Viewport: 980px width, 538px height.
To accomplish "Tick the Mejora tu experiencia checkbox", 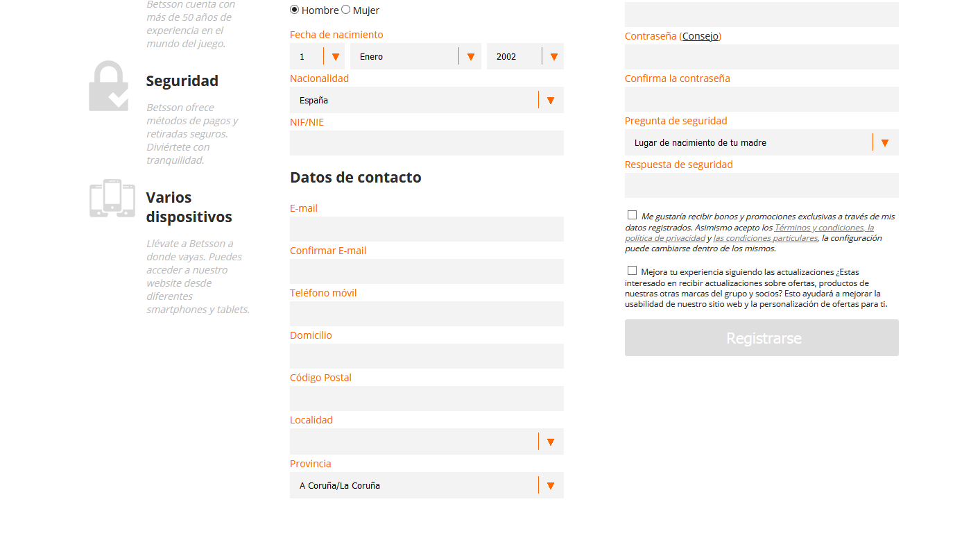I will (x=632, y=271).
